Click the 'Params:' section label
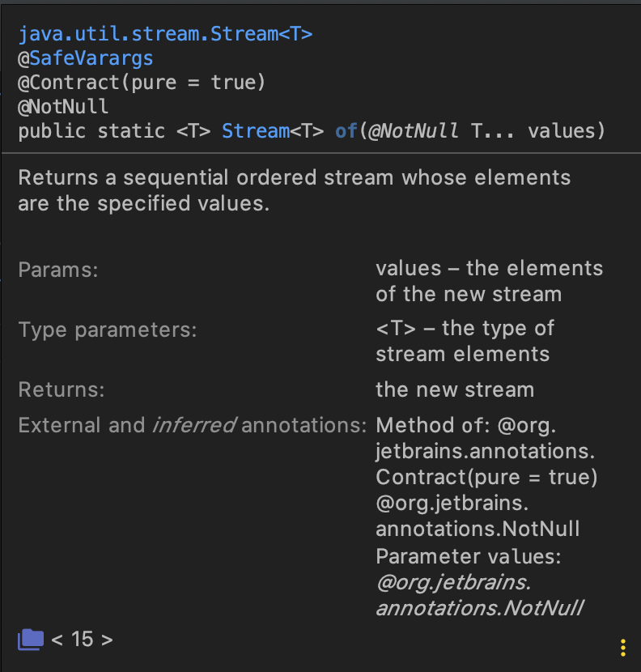Viewport: 641px width, 672px height. point(58,270)
